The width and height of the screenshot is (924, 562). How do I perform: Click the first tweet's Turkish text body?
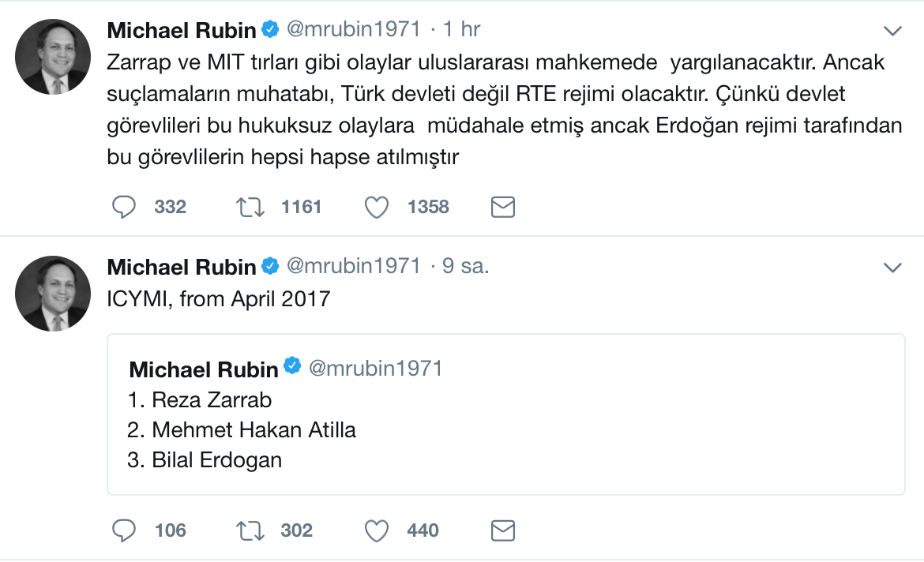498,109
